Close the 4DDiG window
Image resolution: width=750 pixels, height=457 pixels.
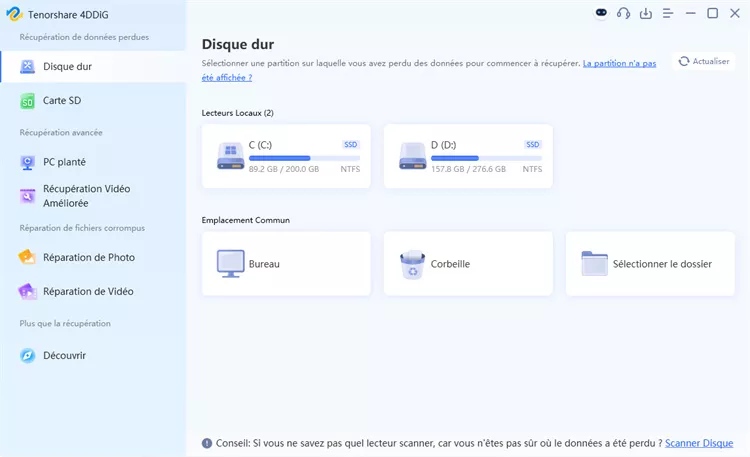(735, 13)
